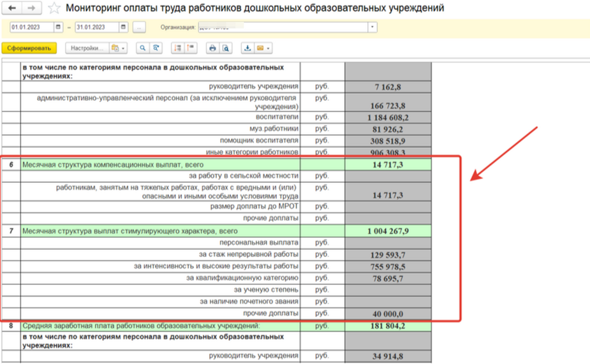Click the period selection ellipsis button

[x=140, y=27]
